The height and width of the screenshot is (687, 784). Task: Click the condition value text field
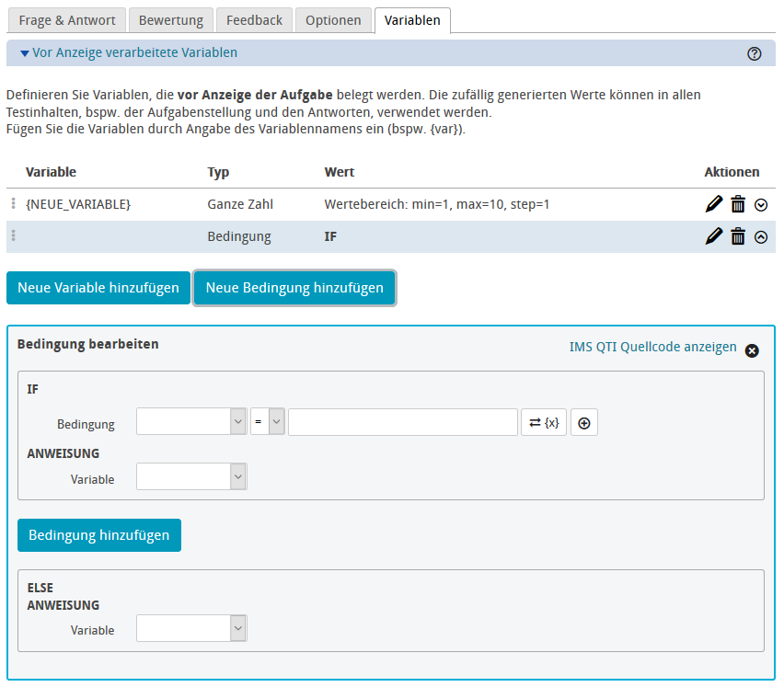click(403, 423)
